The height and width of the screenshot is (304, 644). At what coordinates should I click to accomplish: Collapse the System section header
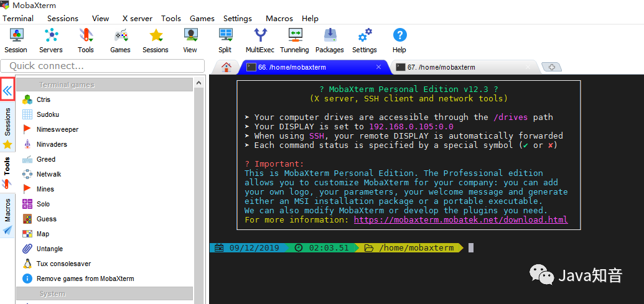(105, 294)
